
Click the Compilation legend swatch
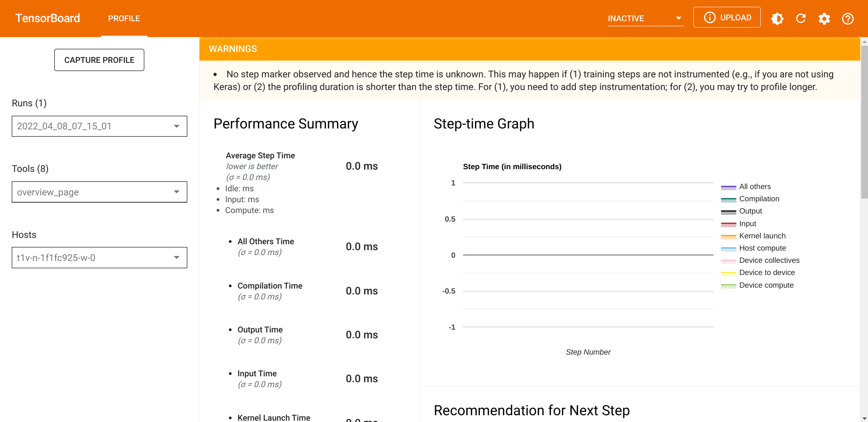click(x=728, y=199)
